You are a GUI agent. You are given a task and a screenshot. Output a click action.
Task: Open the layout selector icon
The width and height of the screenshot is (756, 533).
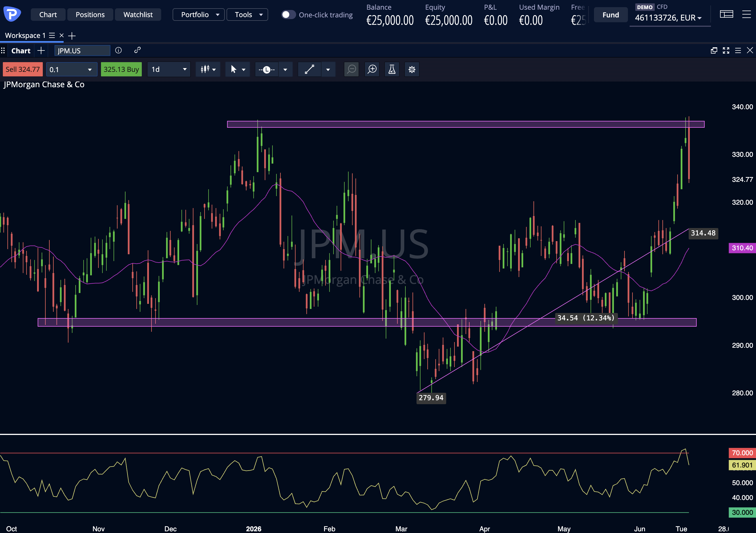[x=726, y=14]
